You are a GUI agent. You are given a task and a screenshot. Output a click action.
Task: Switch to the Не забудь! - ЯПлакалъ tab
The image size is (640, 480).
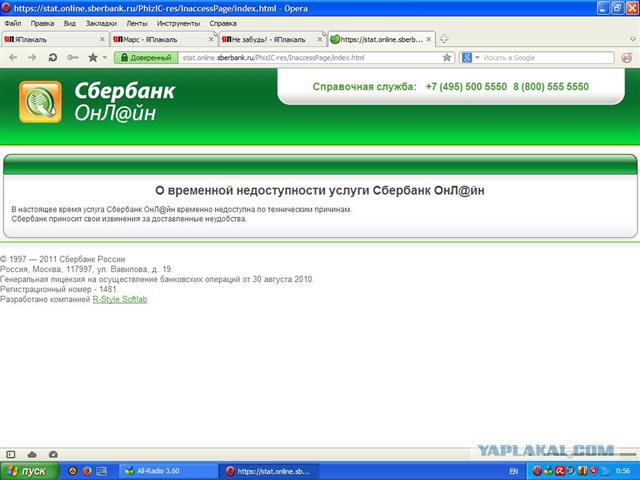pos(271,40)
